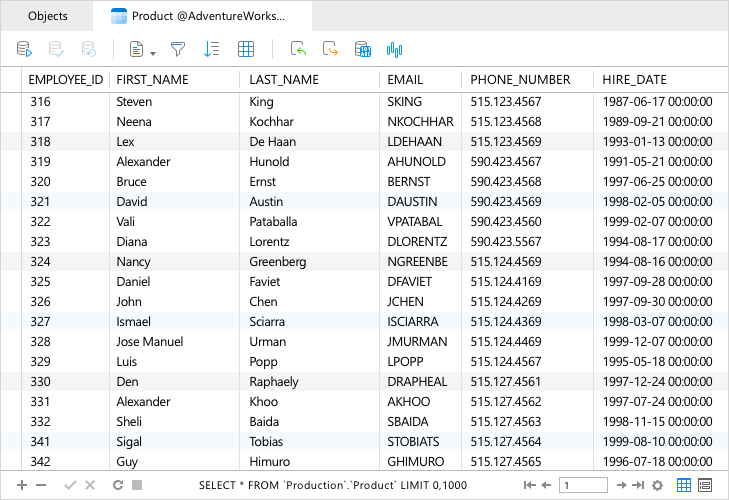Click the Begin Transaction database icon

click(24, 49)
